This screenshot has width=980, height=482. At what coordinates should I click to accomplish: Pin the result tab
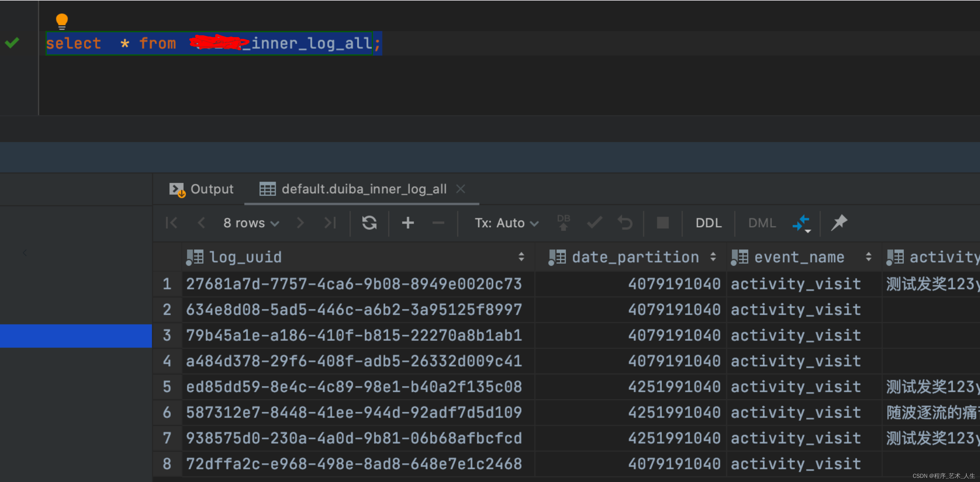point(839,223)
